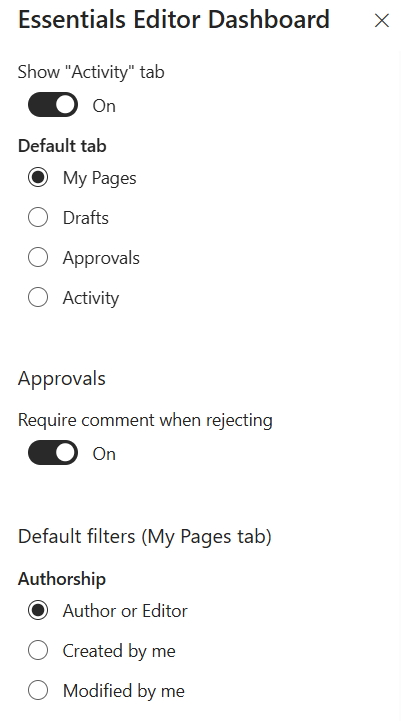Click the Essentials Editor Dashboard title
Image resolution: width=401 pixels, height=721 pixels.
coord(174,19)
